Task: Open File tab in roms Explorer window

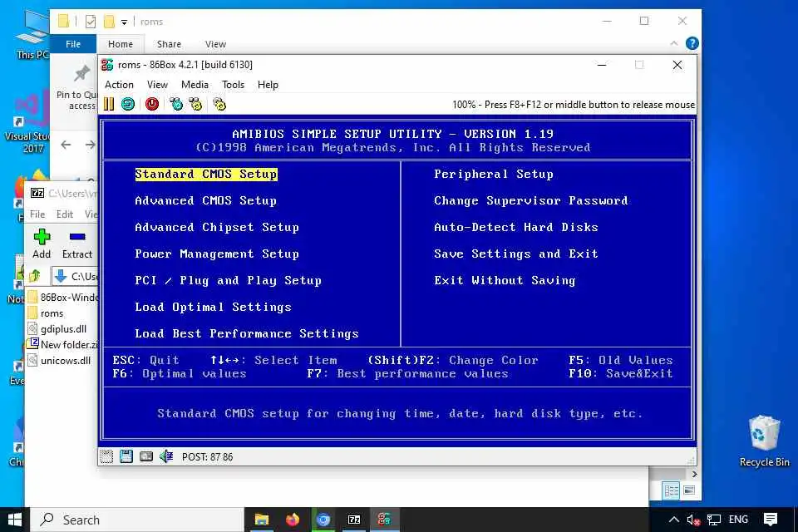Action: [x=73, y=44]
